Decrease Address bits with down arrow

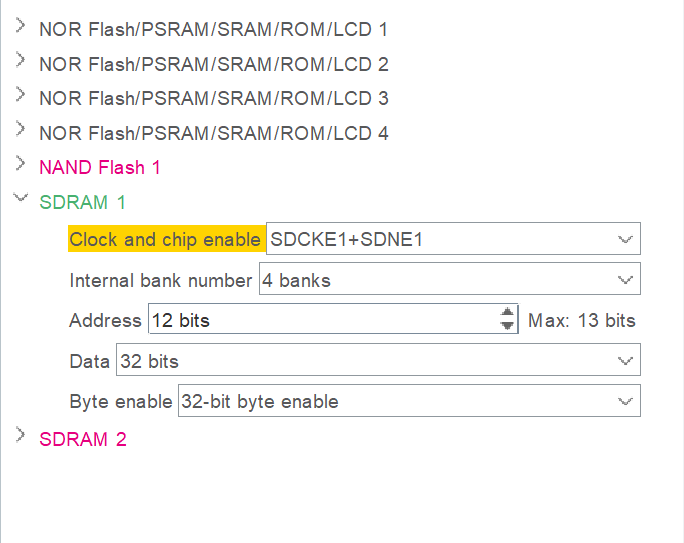tap(508, 326)
